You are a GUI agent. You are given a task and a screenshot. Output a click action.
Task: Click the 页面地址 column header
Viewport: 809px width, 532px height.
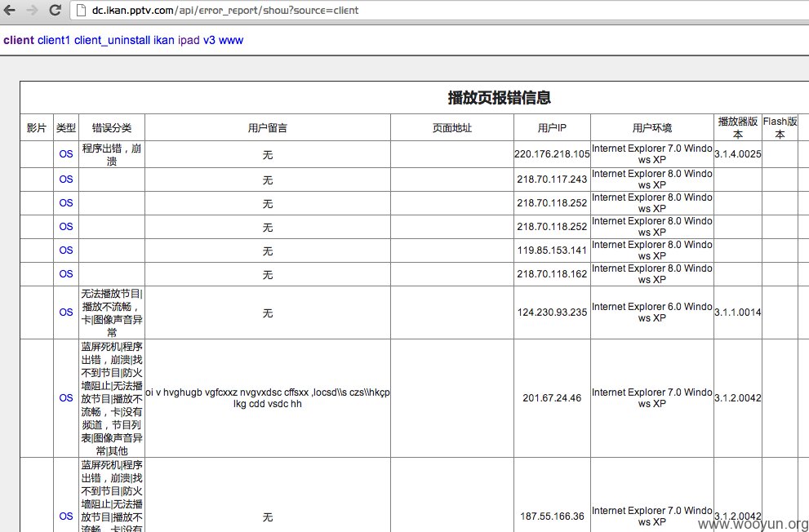point(452,128)
